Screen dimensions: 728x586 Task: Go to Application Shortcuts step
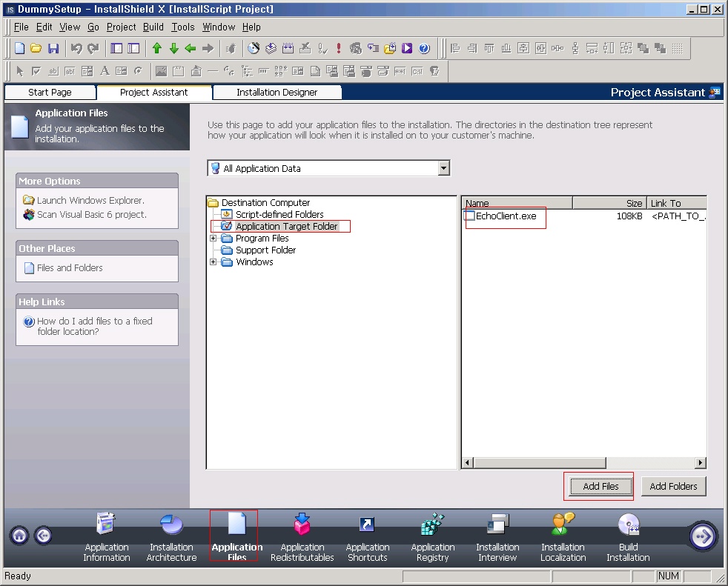click(367, 537)
